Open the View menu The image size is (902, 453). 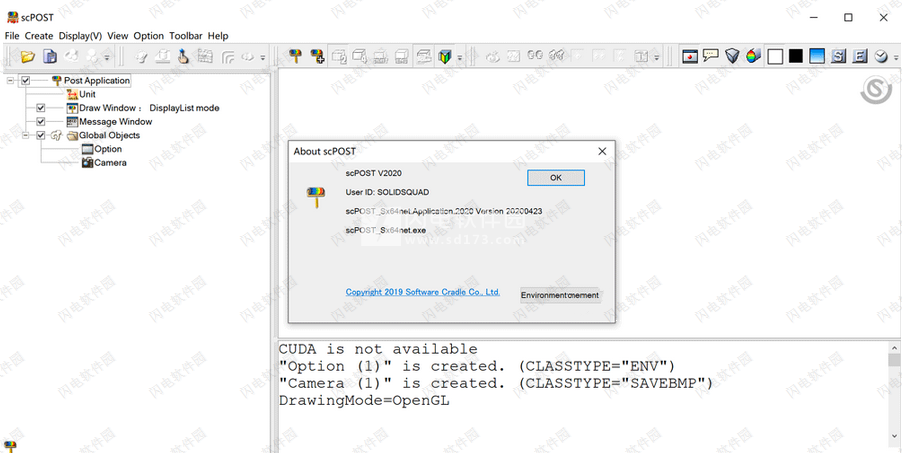118,36
